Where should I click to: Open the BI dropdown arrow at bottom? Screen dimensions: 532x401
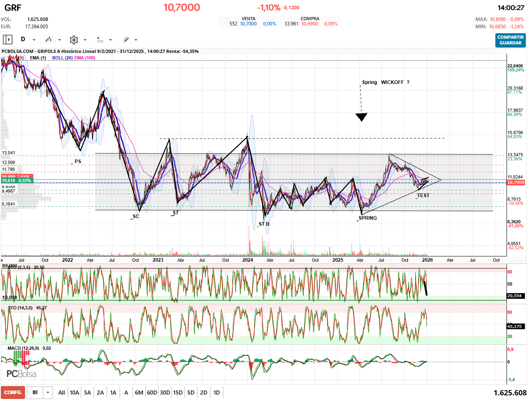(48, 393)
